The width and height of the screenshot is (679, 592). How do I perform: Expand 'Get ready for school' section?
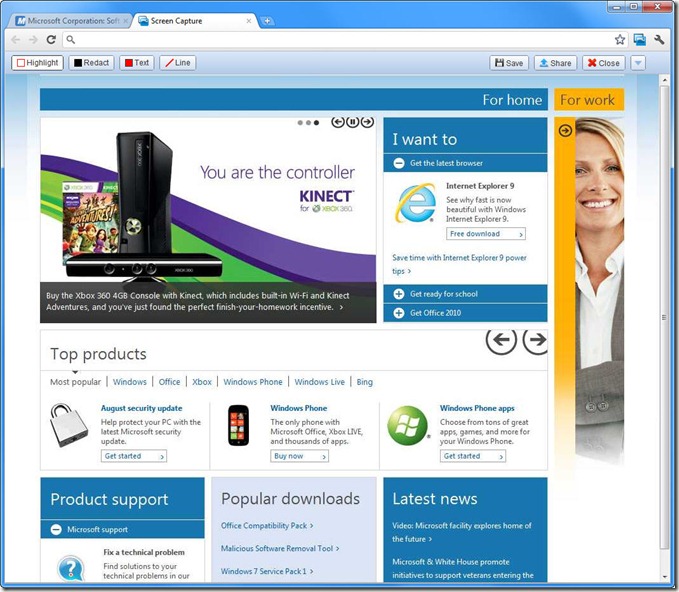click(399, 294)
